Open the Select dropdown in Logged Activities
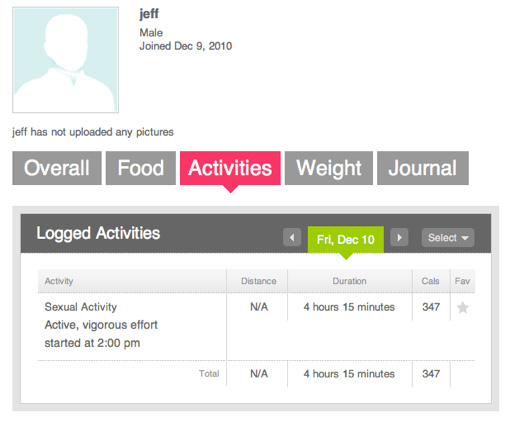Viewport: 515px width, 423px height. (x=448, y=238)
